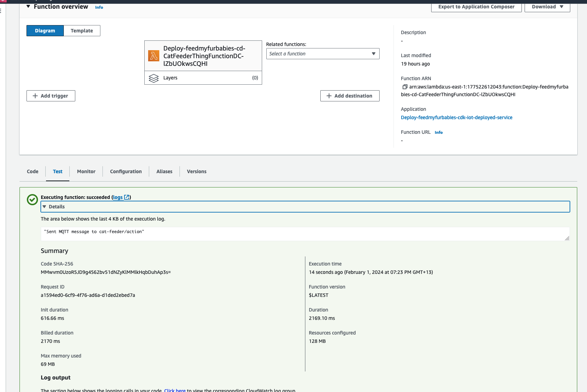Screen dimensions: 587x392
Task: Click the orange Lambda function icon
Action: [154, 56]
